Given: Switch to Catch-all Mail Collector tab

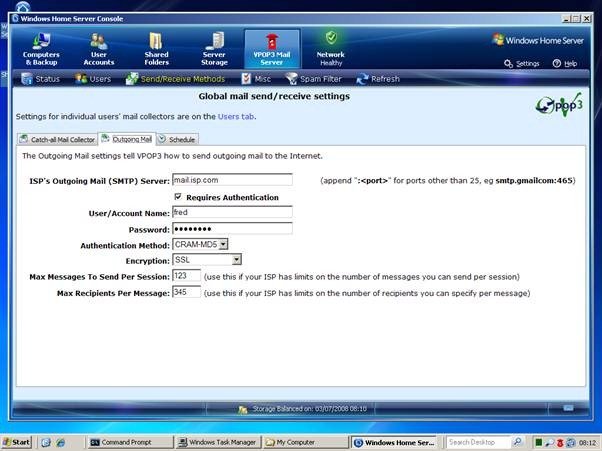Looking at the screenshot, I should pos(57,140).
